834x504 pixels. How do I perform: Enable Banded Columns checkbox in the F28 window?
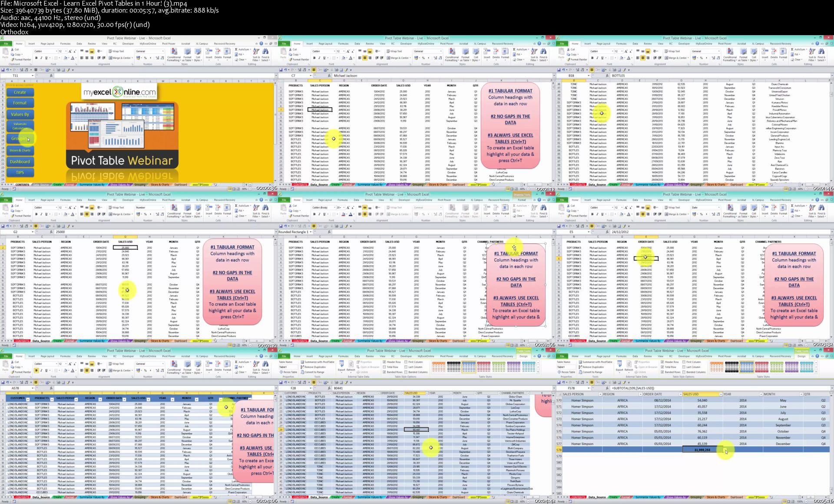coord(406,372)
